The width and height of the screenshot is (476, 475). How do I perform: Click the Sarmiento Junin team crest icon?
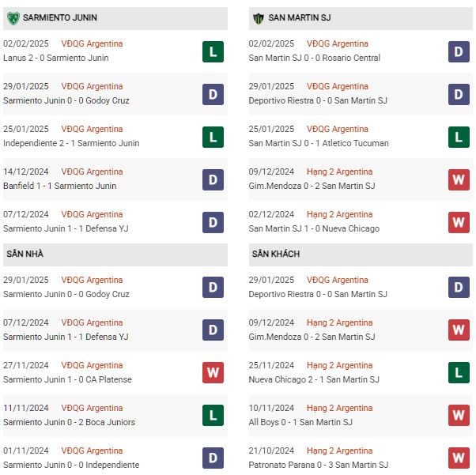point(13,18)
